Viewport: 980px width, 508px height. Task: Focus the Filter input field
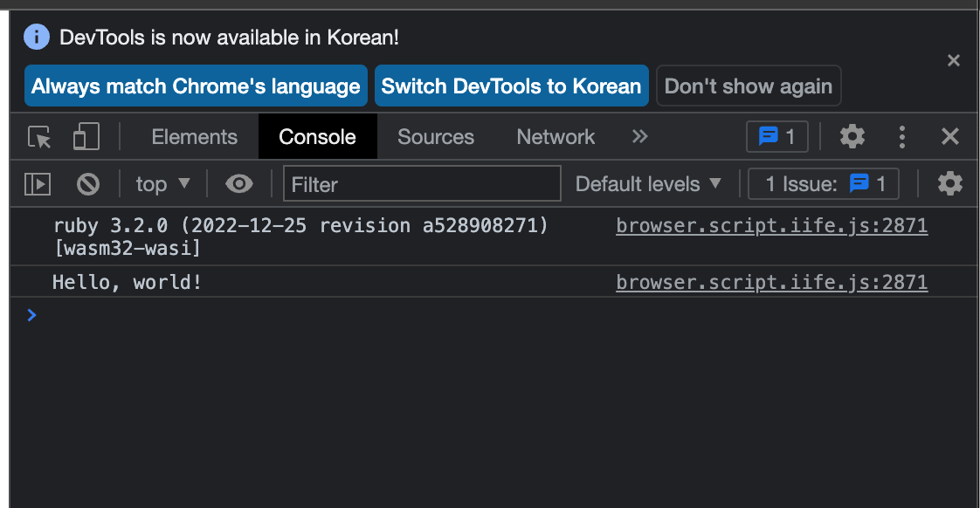(x=422, y=183)
